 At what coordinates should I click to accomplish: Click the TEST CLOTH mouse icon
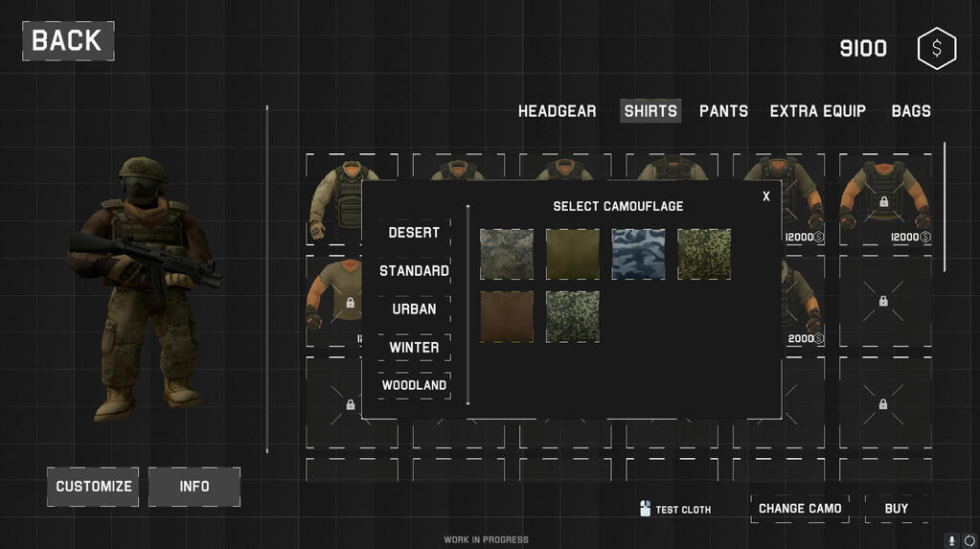pos(645,509)
